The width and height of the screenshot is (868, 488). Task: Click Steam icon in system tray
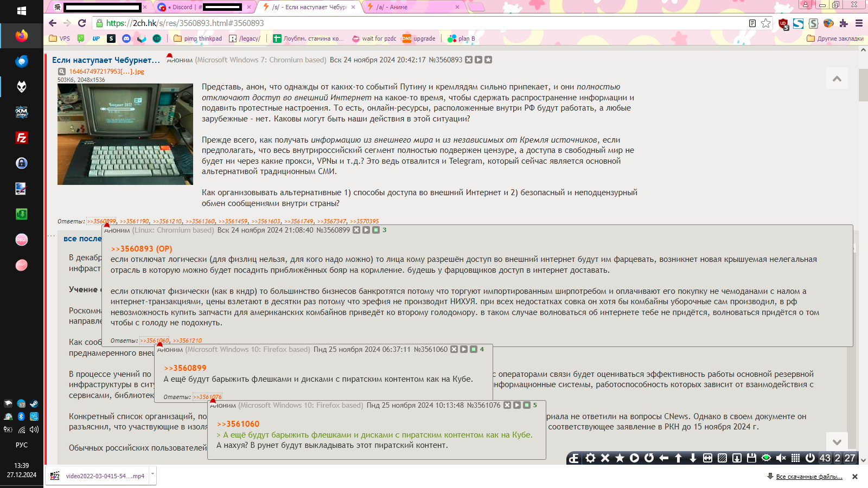pyautogui.click(x=34, y=403)
